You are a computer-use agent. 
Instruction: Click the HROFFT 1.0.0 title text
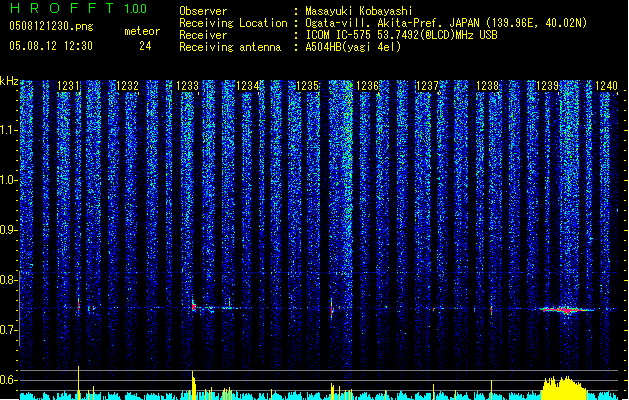pos(79,8)
